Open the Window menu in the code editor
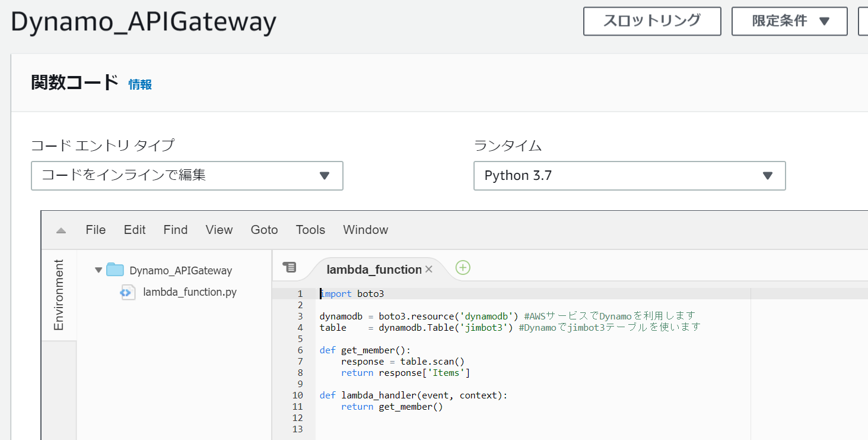 point(365,230)
